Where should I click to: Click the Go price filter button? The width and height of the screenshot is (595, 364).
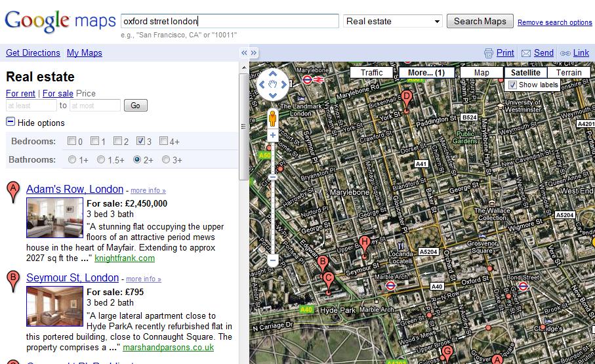pos(136,106)
